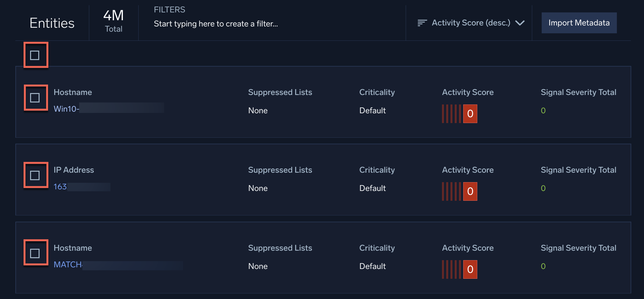The height and width of the screenshot is (299, 644).
Task: Open the Win10- hostname entity link
Action: pyautogui.click(x=65, y=109)
